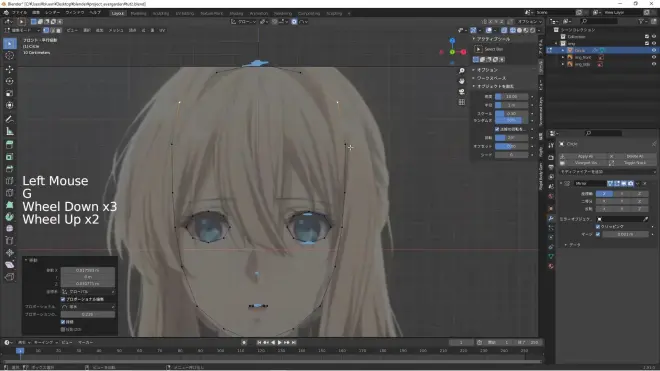Toggle proportional editing checkbox in Move operator panel
Screen dimensions: 660x371
(63, 299)
